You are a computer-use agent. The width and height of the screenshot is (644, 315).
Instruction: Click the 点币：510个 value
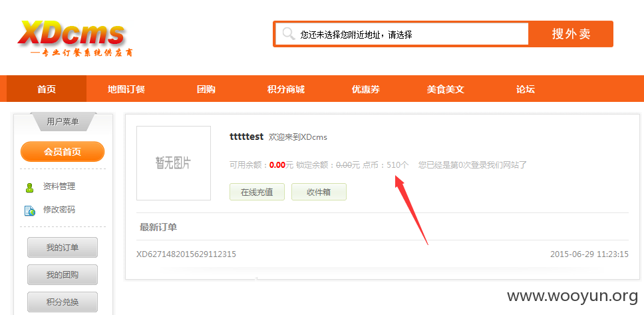pos(386,165)
